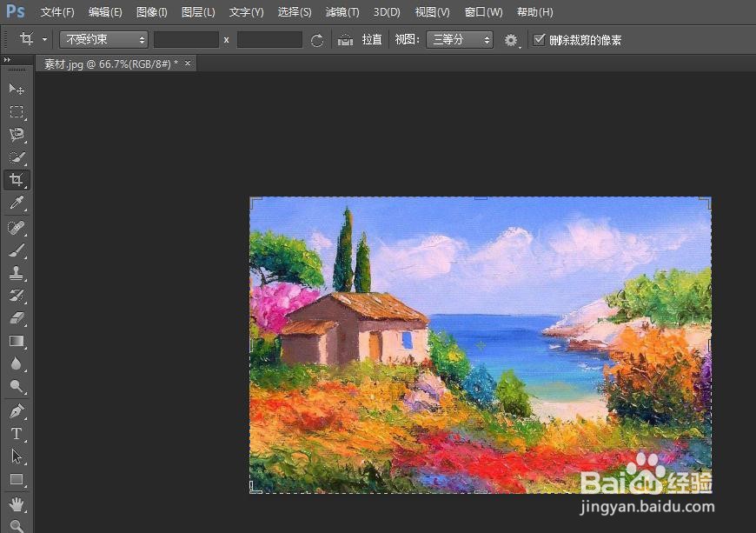
Task: Open the 帮助(H) menu
Action: tap(534, 11)
